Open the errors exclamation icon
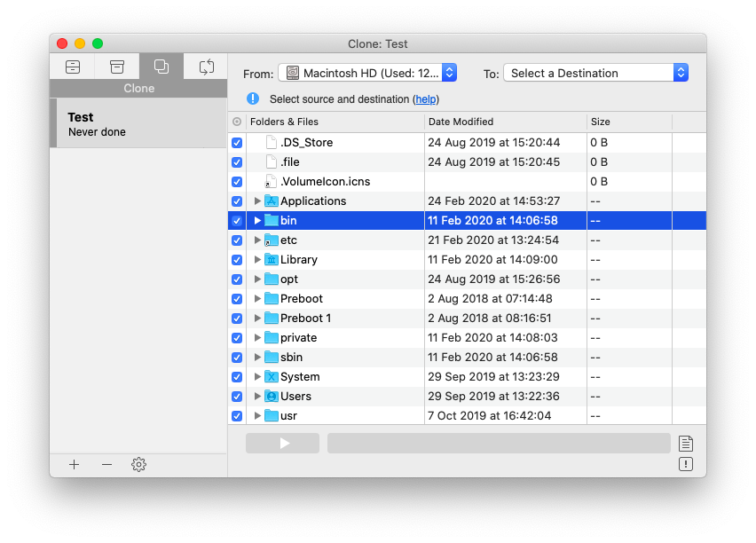This screenshot has width=756, height=543. (x=686, y=464)
